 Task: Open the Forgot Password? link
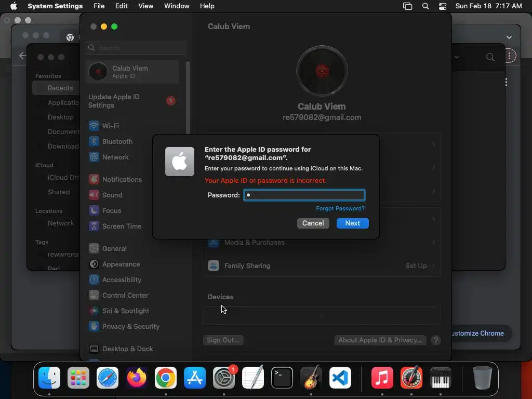[x=340, y=208]
